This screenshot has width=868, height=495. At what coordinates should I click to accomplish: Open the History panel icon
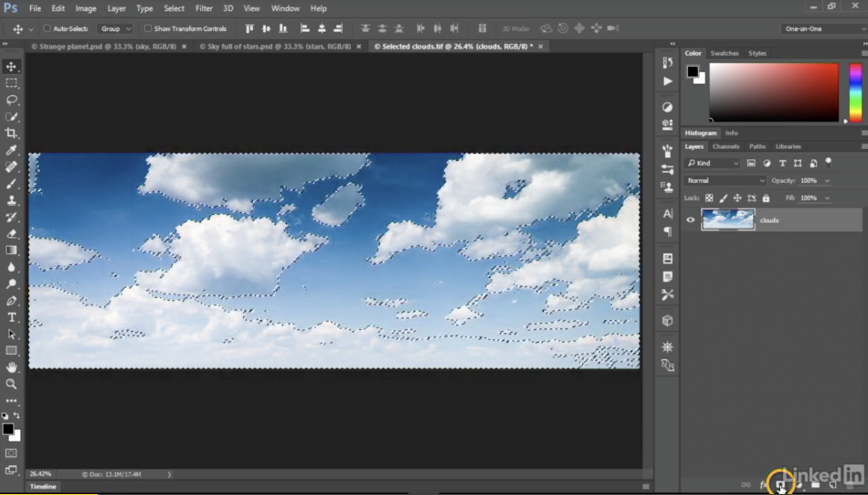point(667,62)
